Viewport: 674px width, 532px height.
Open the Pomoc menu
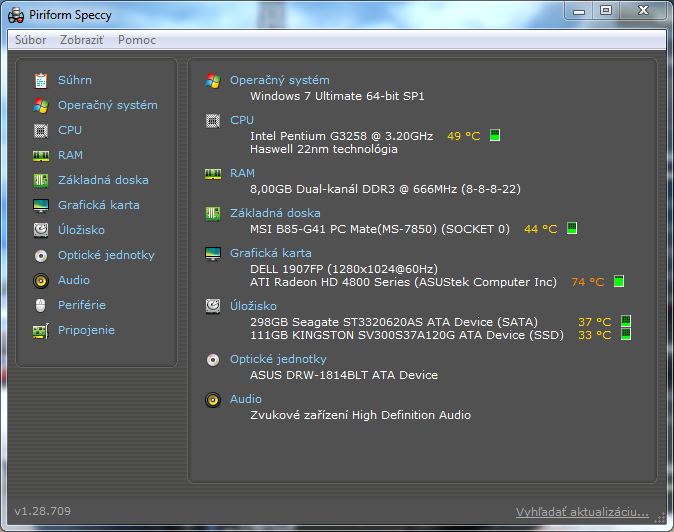(x=137, y=40)
